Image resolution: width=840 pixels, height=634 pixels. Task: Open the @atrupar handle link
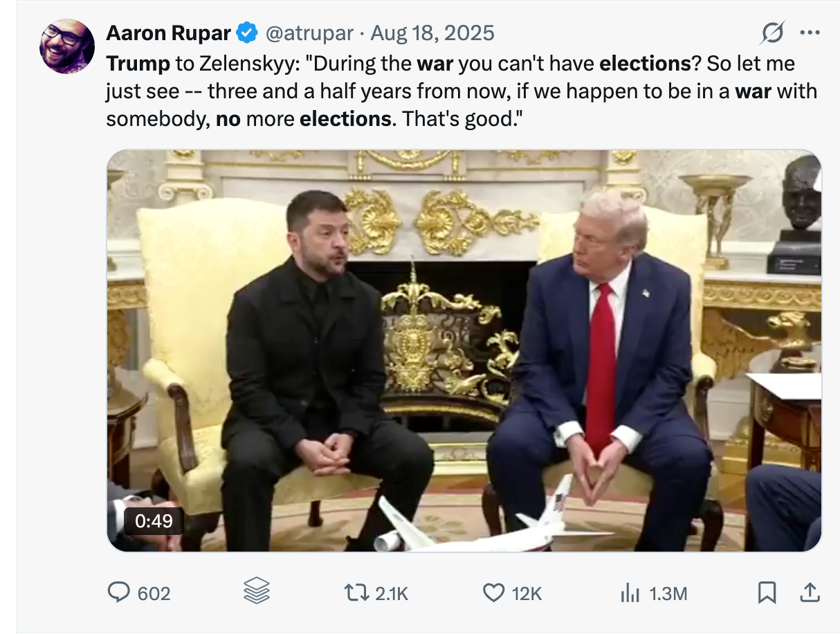click(310, 32)
